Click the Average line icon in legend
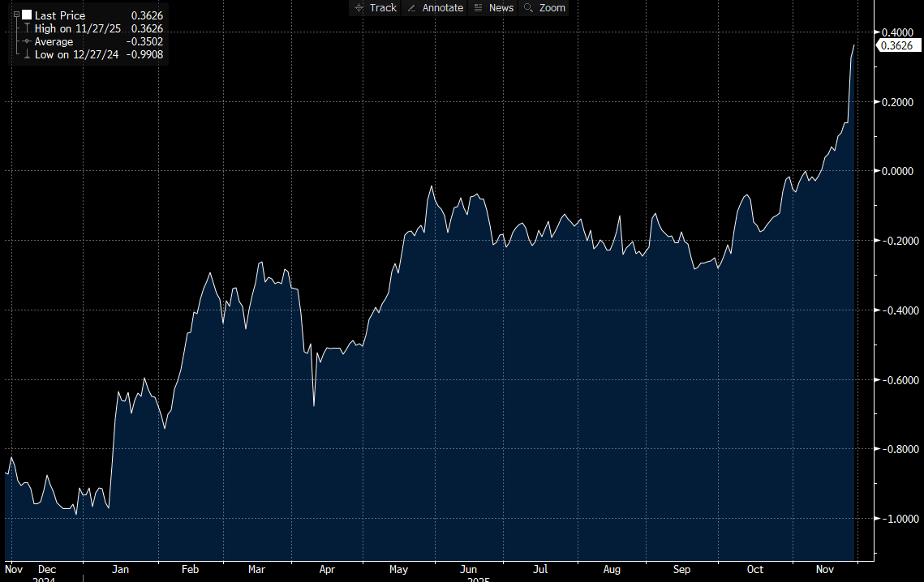This screenshot has height=582, width=924. click(27, 41)
